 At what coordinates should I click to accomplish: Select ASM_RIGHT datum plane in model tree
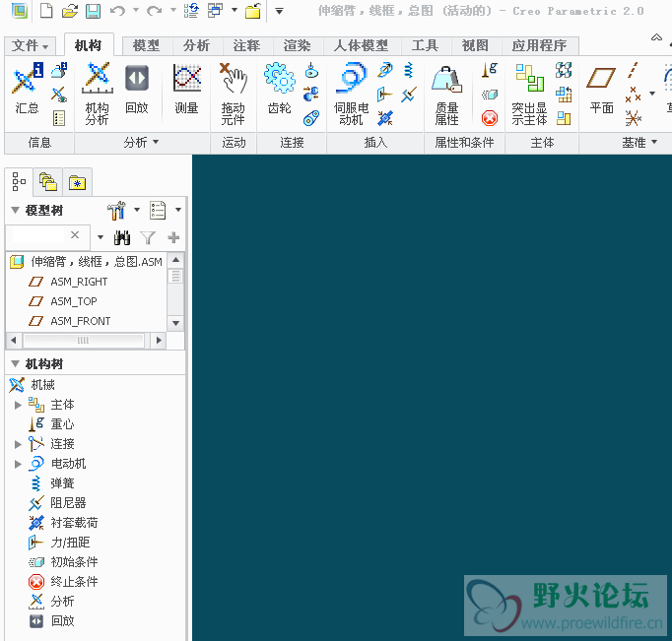[79, 282]
